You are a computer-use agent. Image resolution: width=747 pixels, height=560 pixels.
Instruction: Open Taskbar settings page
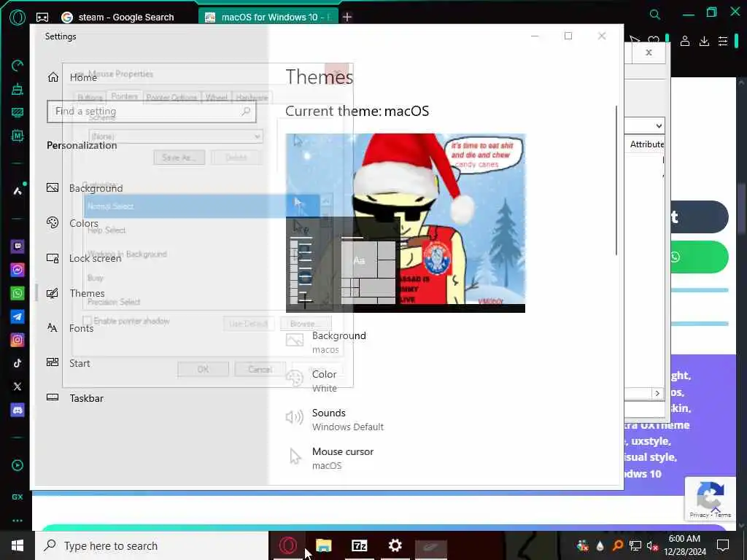click(75, 398)
